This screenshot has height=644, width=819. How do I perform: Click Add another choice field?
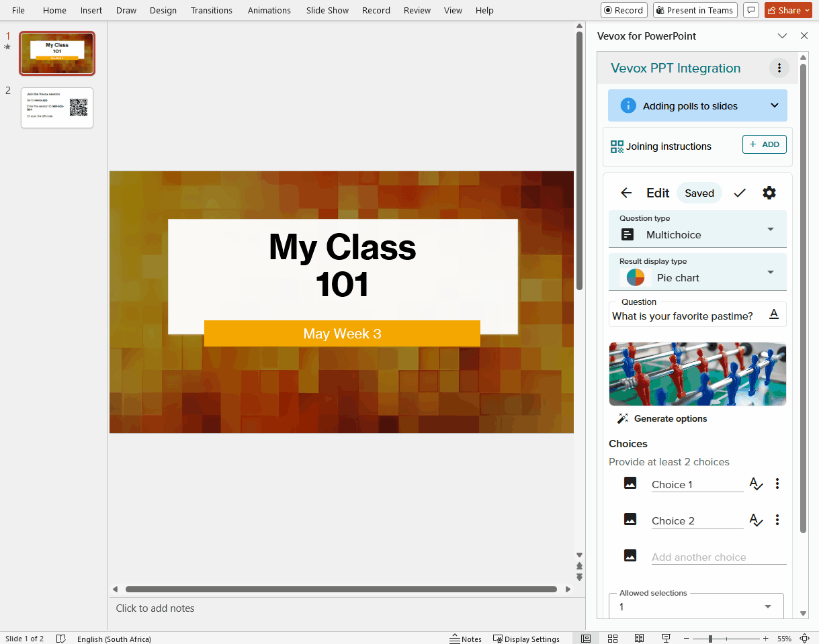click(719, 557)
